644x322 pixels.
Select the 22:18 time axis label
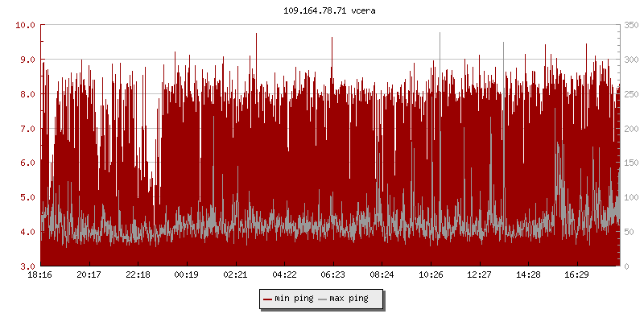[138, 275]
